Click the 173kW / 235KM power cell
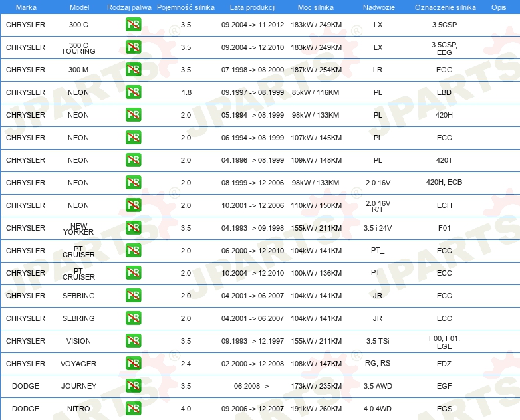 (x=316, y=386)
